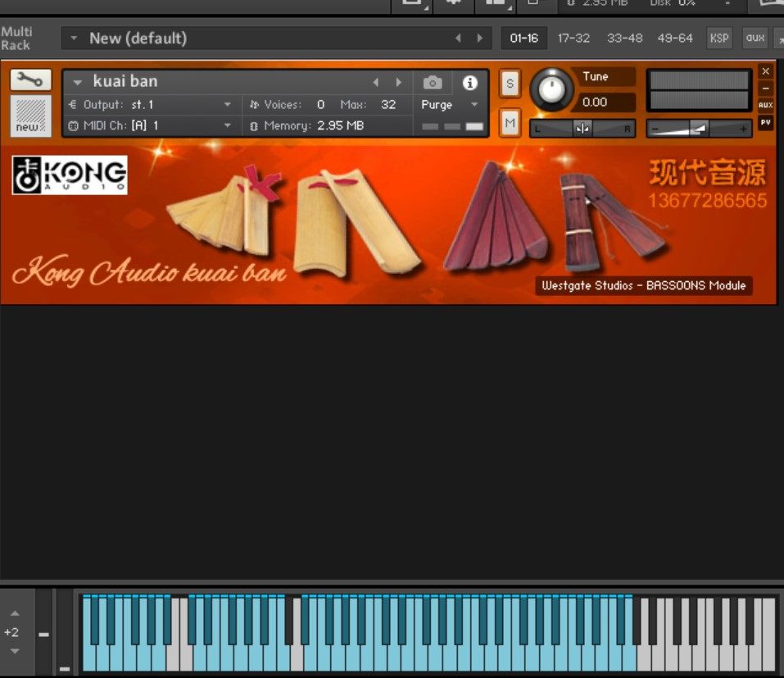Mute the kuai ban instrument
The image size is (784, 678).
[510, 123]
